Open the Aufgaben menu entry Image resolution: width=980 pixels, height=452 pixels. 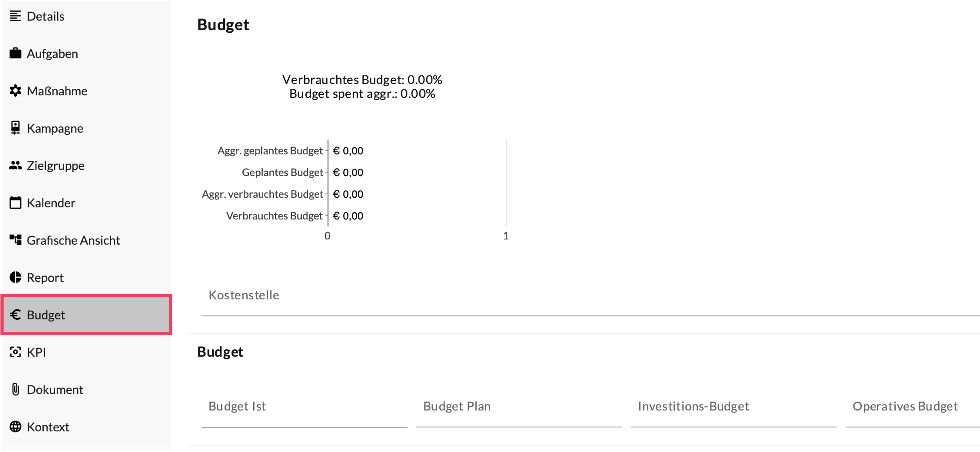point(52,54)
